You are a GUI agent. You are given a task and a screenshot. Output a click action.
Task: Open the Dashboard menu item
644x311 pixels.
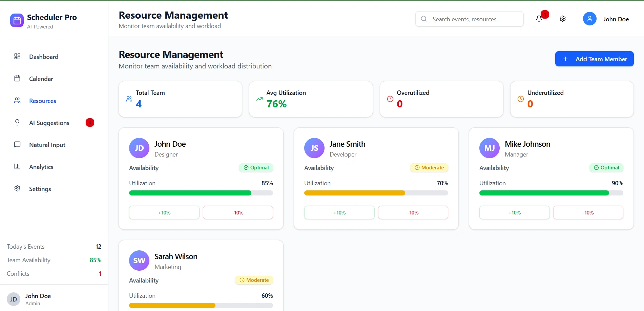[x=54, y=57]
